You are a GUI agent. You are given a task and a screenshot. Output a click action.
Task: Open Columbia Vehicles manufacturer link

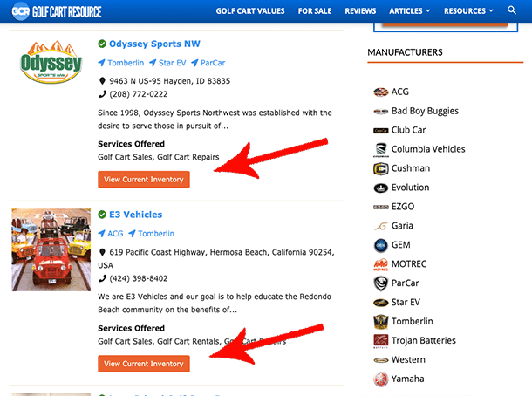(428, 149)
